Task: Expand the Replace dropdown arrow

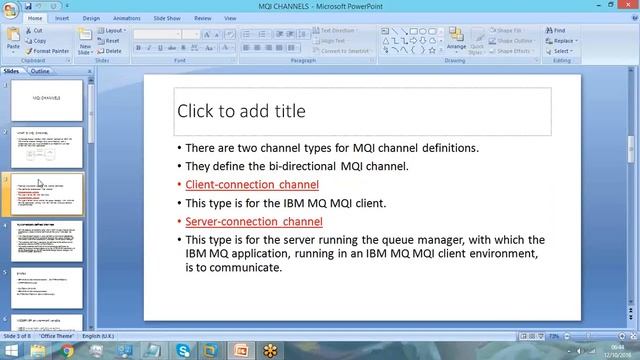Action: 576,41
